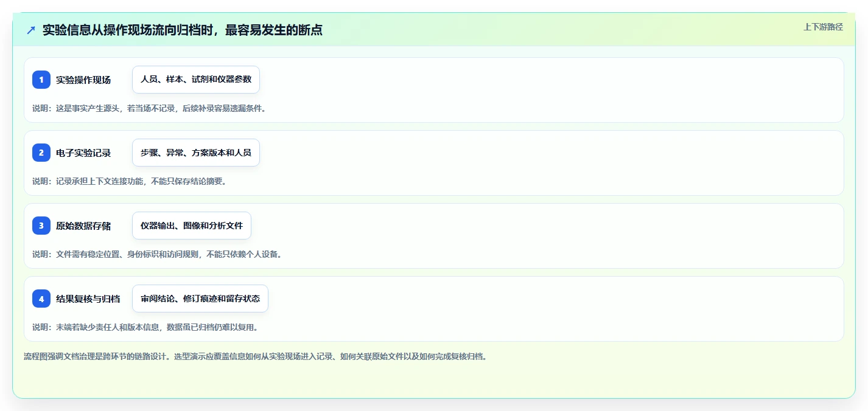This screenshot has width=868, height=411.
Task: Select the step 1 number badge
Action: [x=41, y=80]
